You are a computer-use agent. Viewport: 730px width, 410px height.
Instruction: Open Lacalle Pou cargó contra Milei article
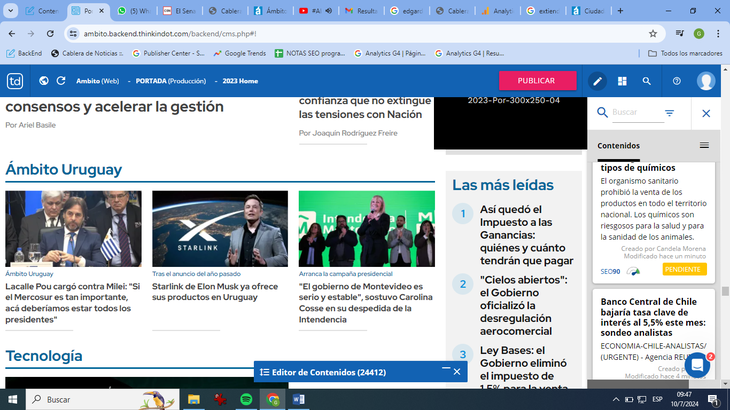(x=73, y=303)
